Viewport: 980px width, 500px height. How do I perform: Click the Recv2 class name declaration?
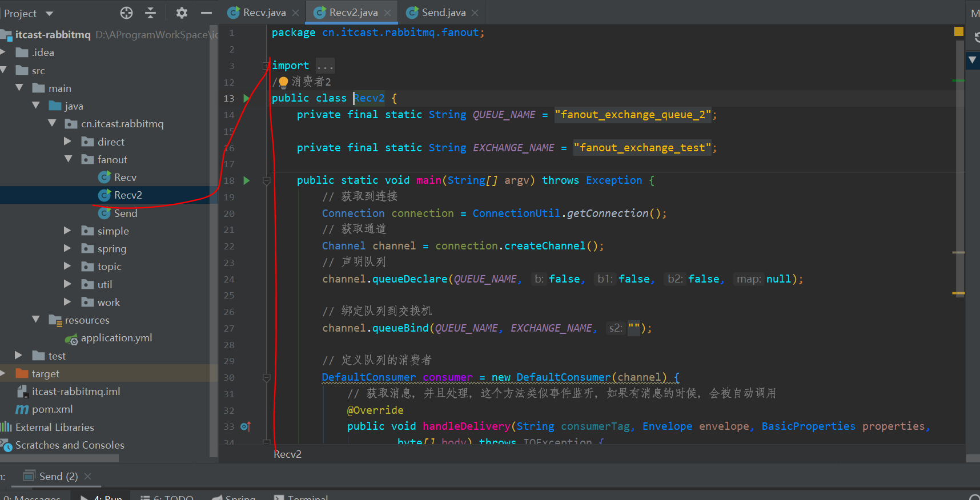[369, 98]
